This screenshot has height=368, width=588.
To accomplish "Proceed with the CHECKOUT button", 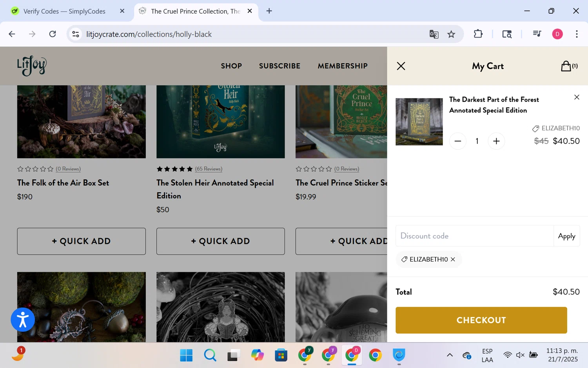I will pyautogui.click(x=481, y=320).
